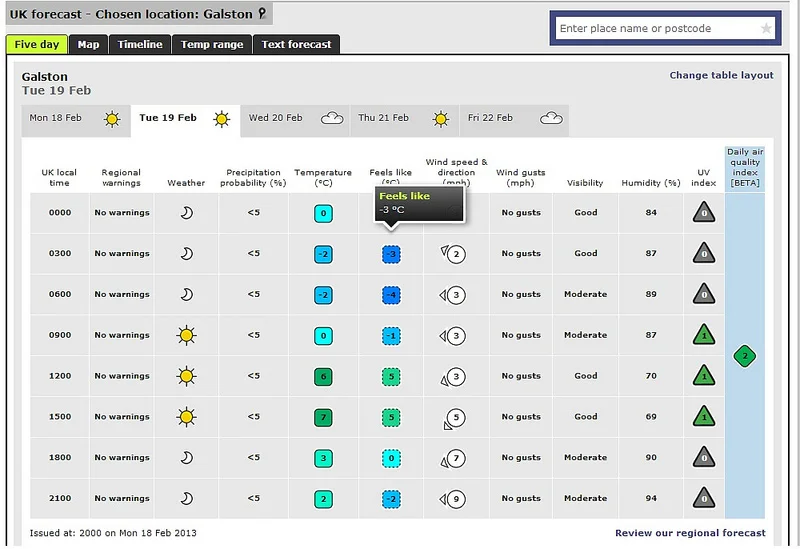The width and height of the screenshot is (800, 549).
Task: Click the Change table layout link
Action: (x=721, y=75)
